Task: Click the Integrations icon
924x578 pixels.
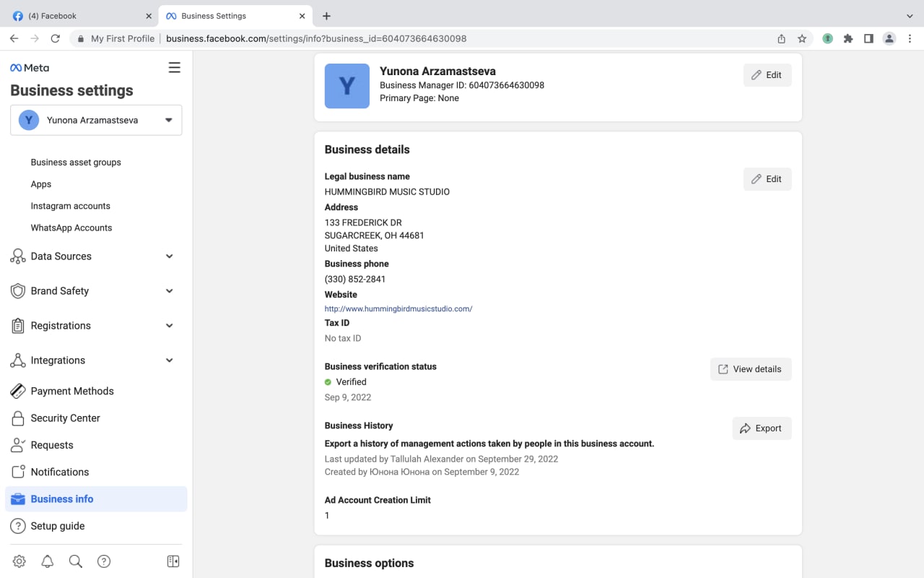Action: coord(18,361)
